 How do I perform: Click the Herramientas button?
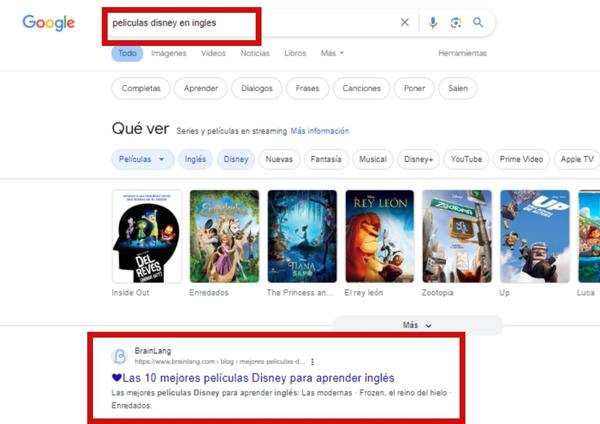(x=462, y=53)
